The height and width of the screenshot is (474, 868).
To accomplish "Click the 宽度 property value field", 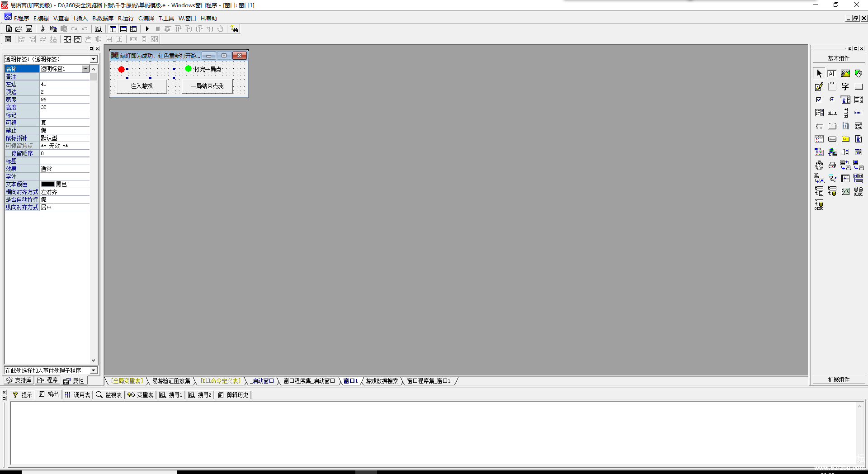I will [64, 100].
